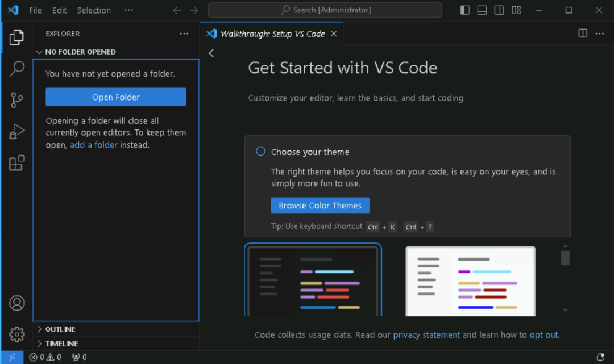Go forward with the title bar right arrow
The image size is (614, 364).
point(194,10)
